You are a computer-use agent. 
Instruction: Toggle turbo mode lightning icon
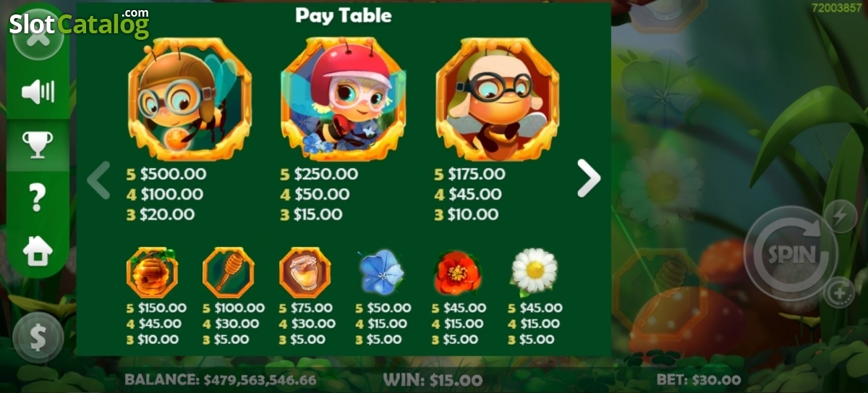841,216
